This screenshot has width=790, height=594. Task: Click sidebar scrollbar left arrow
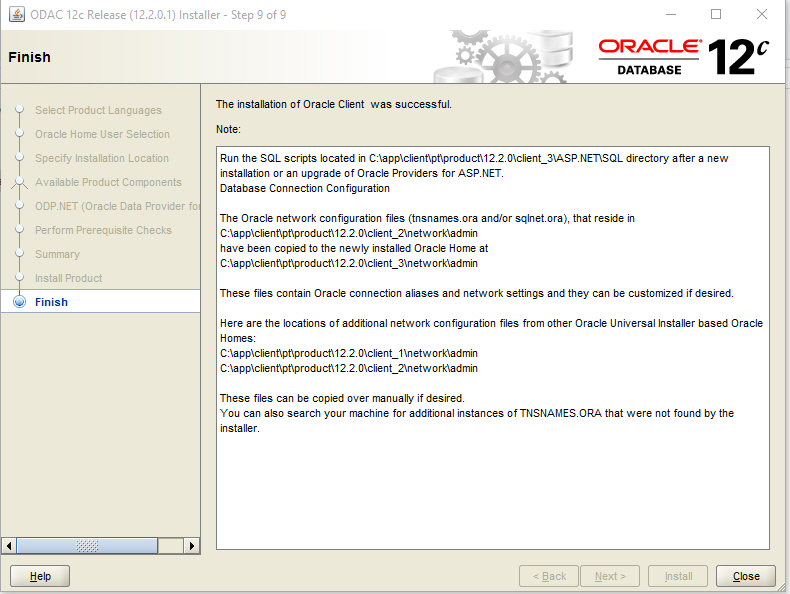pyautogui.click(x=9, y=546)
